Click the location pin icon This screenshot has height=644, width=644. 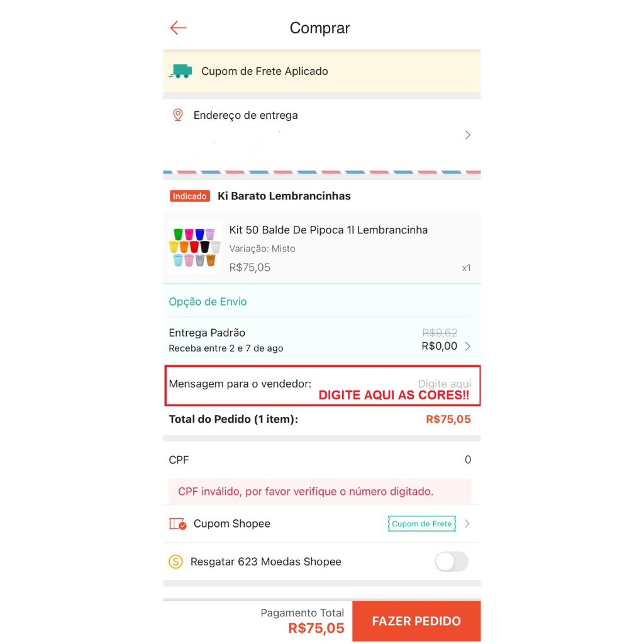coord(178,115)
